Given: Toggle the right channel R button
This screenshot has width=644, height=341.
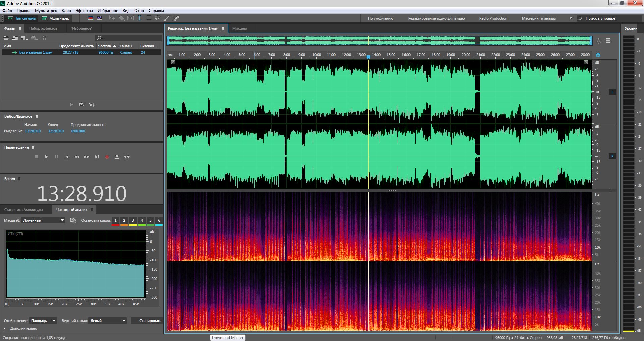Looking at the screenshot, I should pos(612,156).
